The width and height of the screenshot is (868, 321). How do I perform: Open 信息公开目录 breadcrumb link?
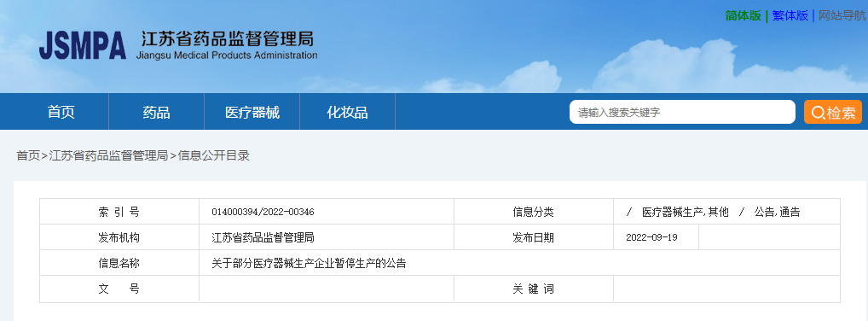(214, 155)
